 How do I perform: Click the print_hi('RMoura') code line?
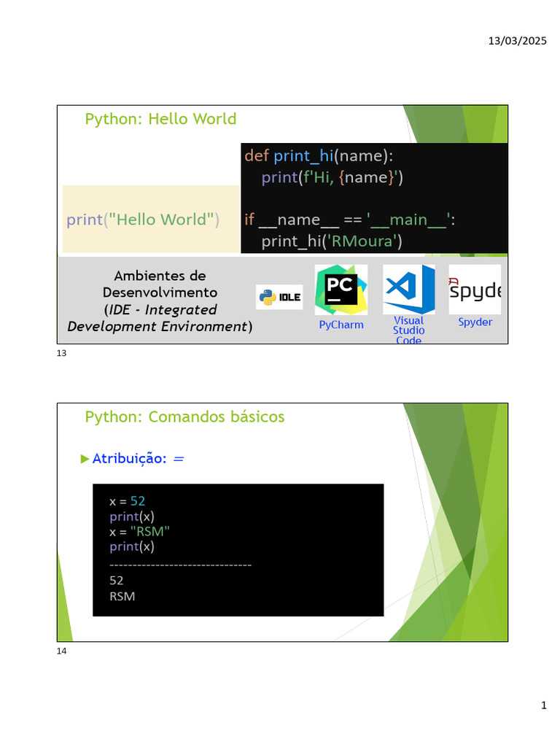(332, 241)
